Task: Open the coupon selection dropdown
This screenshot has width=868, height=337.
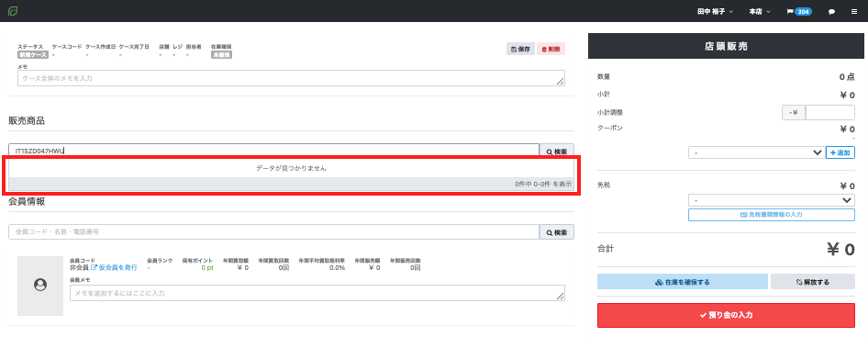Action: point(756,152)
